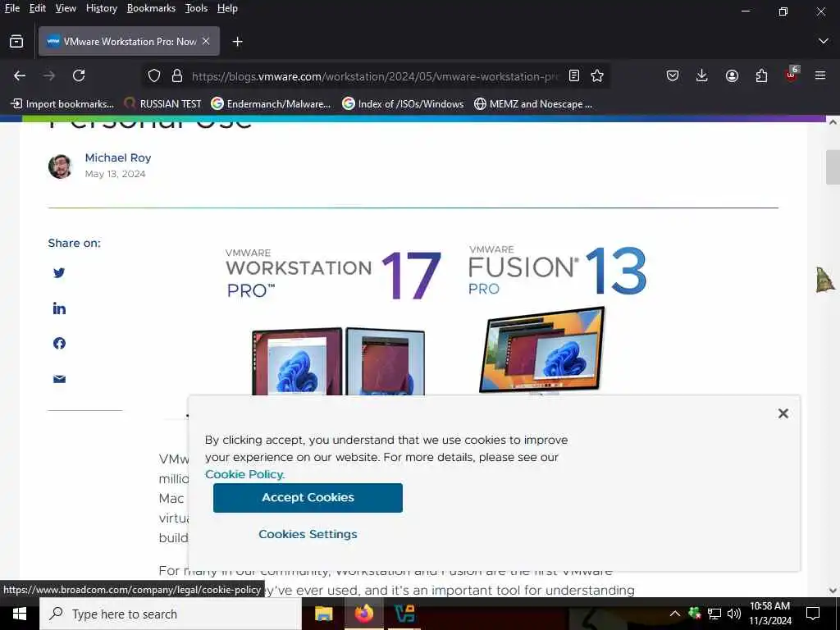
Task: Close the cookie consent banner
Action: (783, 413)
